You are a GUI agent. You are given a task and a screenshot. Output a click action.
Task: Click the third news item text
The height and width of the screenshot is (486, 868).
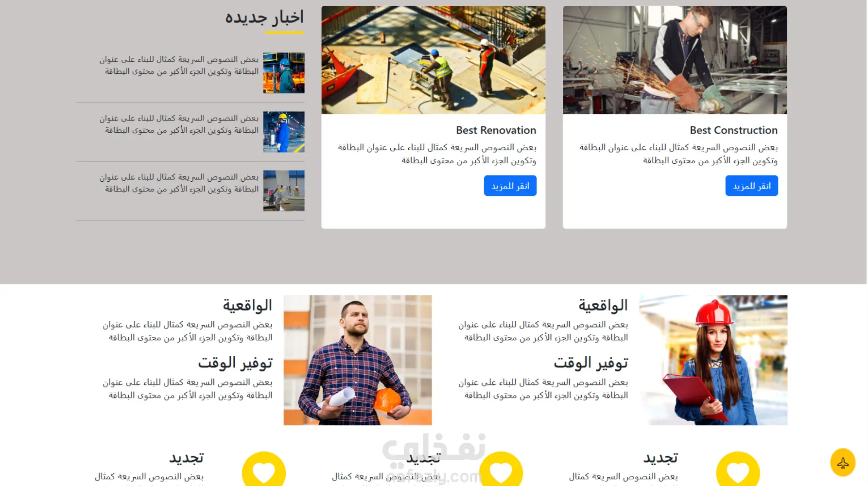(179, 183)
